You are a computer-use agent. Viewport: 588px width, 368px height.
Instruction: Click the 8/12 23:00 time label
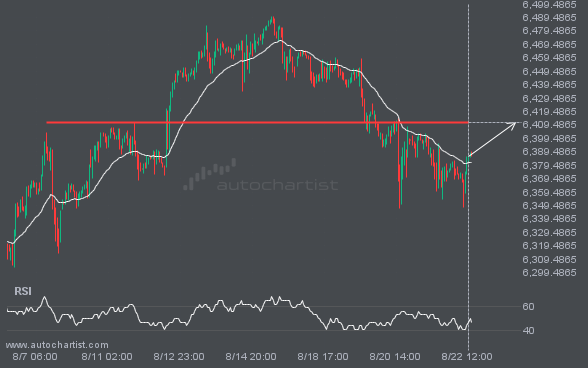point(179,357)
